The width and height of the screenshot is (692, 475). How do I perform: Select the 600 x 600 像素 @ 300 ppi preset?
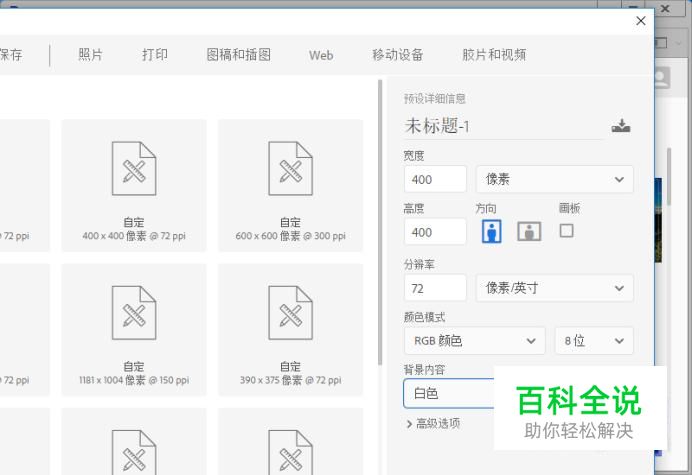click(x=290, y=185)
